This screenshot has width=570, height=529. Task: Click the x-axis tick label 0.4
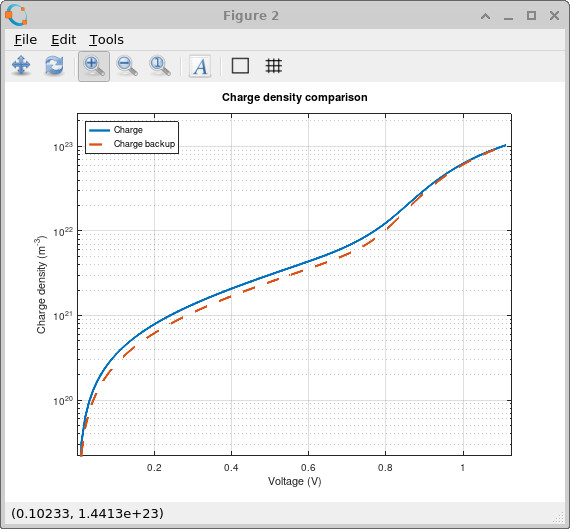(231, 467)
